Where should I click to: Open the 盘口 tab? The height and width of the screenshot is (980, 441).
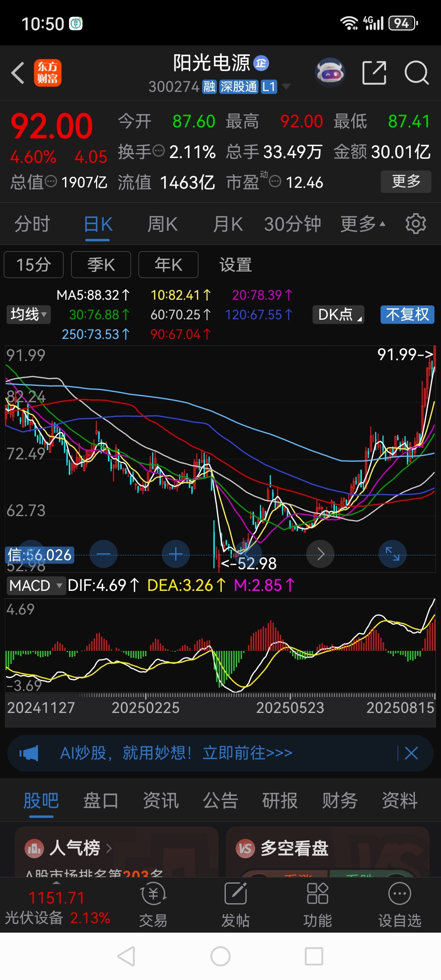[101, 800]
